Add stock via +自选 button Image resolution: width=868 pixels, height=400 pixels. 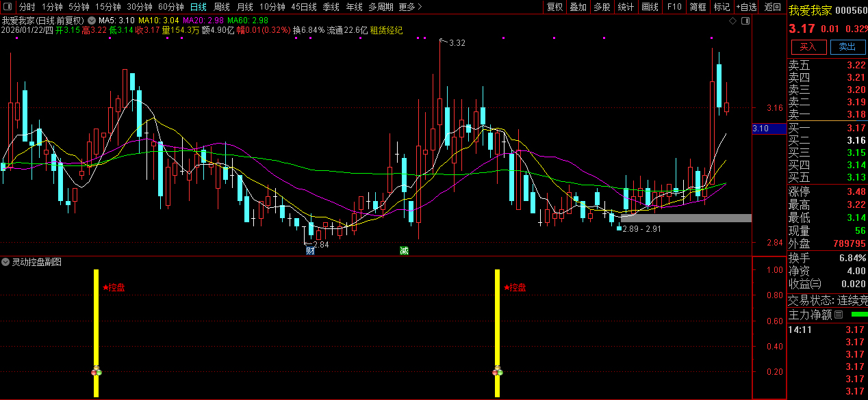point(747,7)
